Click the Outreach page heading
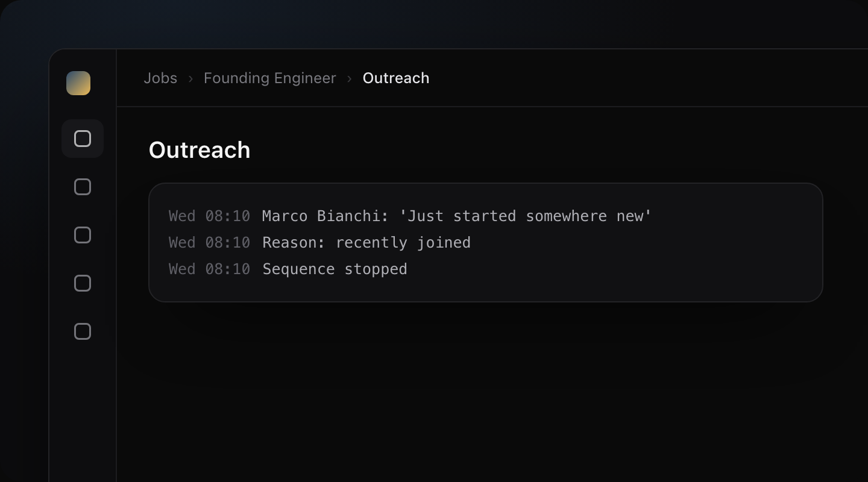Screen dimensions: 868x482 pyautogui.click(x=200, y=150)
